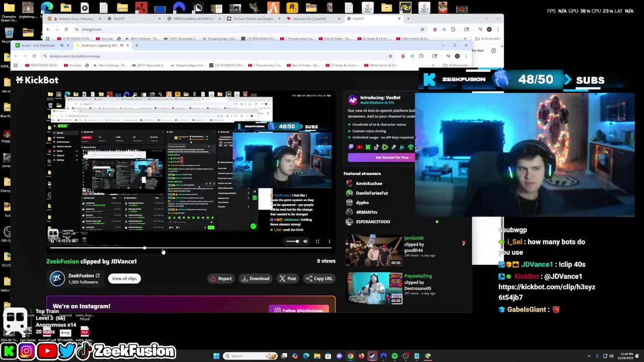Click Copy URL button
The width and height of the screenshot is (644, 362).
tap(319, 279)
